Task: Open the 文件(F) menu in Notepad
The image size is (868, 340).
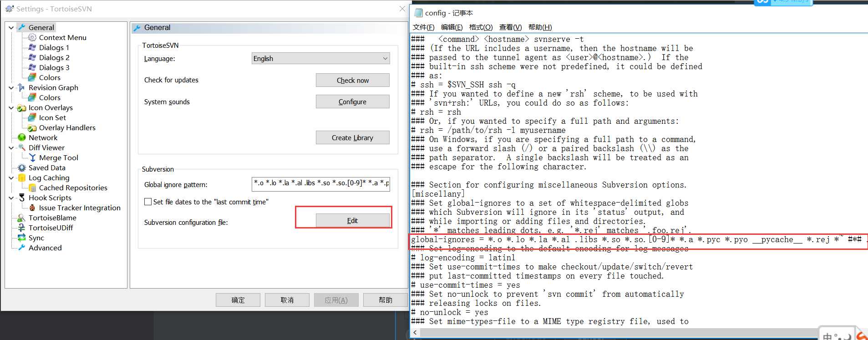Action: 423,27
